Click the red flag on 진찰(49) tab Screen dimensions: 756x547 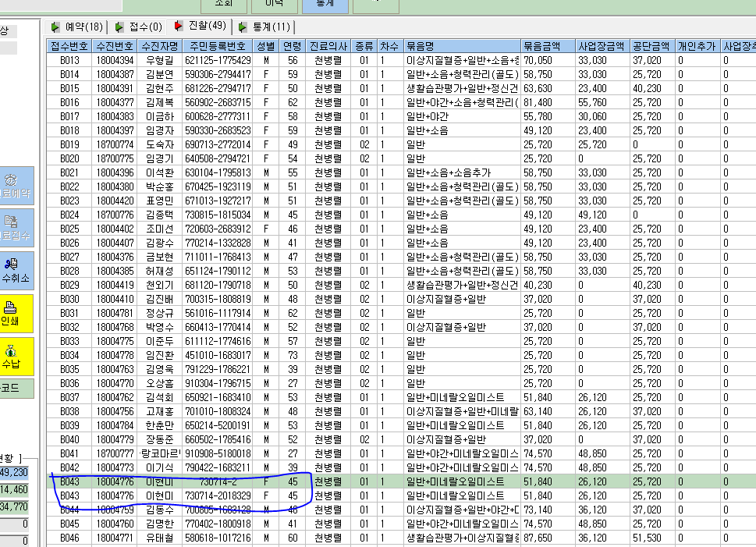(179, 26)
